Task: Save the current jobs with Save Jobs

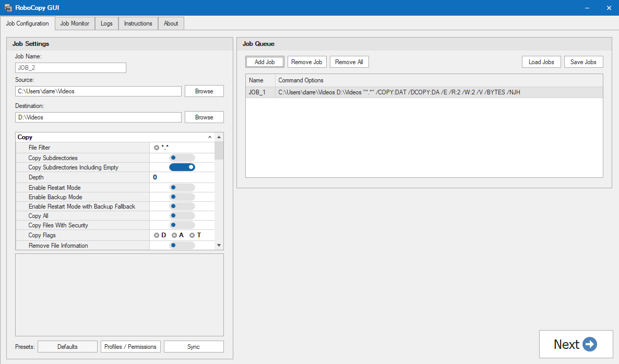Action: pos(583,62)
